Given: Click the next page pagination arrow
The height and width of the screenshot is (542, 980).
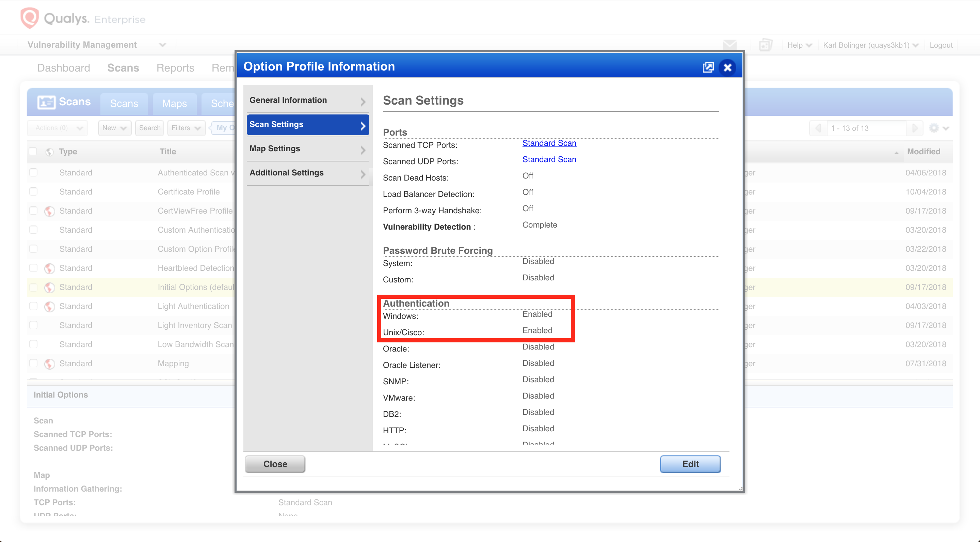Looking at the screenshot, I should 915,128.
